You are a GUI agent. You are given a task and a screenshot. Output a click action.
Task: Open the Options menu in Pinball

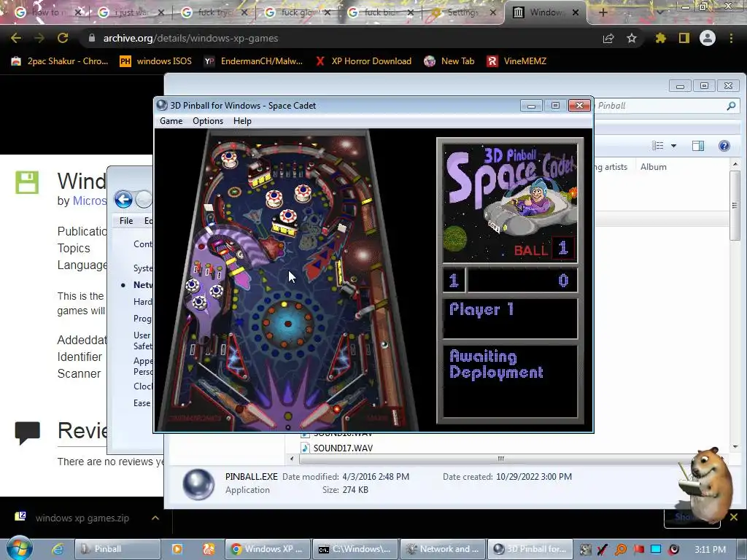(x=208, y=121)
